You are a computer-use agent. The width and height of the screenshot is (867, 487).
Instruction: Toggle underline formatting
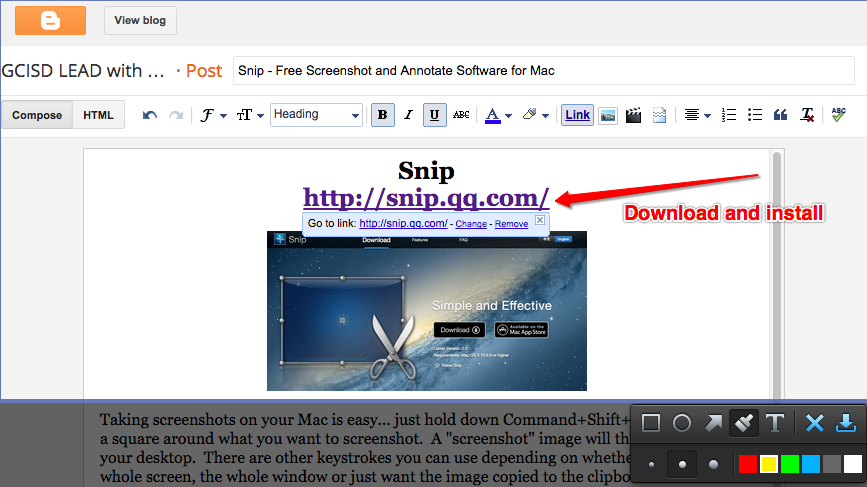pos(435,115)
